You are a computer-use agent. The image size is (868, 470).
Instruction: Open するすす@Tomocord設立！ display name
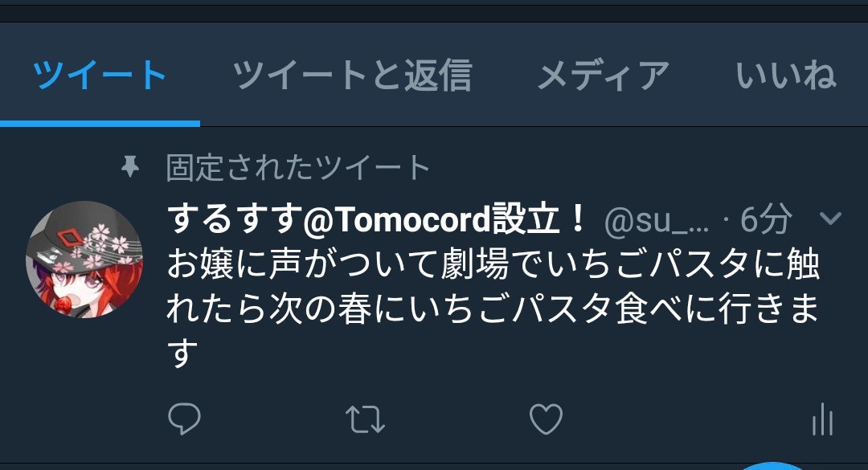376,218
